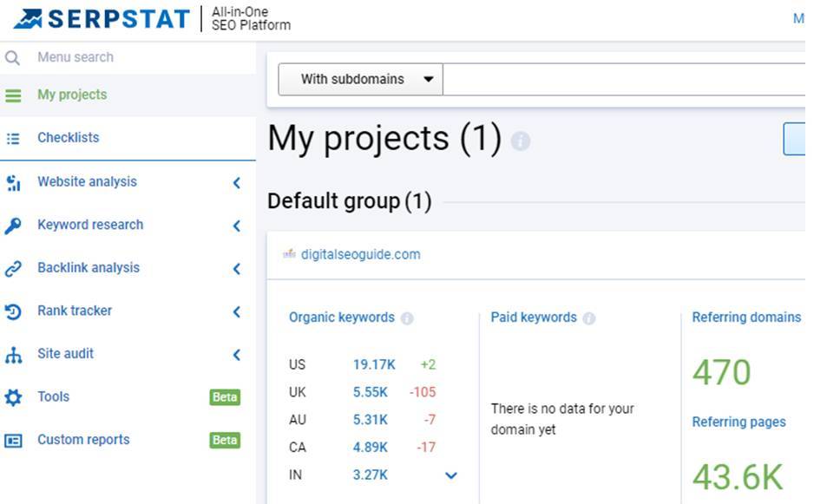The width and height of the screenshot is (827, 504).
Task: Open the My projects menu item
Action: coord(72,95)
